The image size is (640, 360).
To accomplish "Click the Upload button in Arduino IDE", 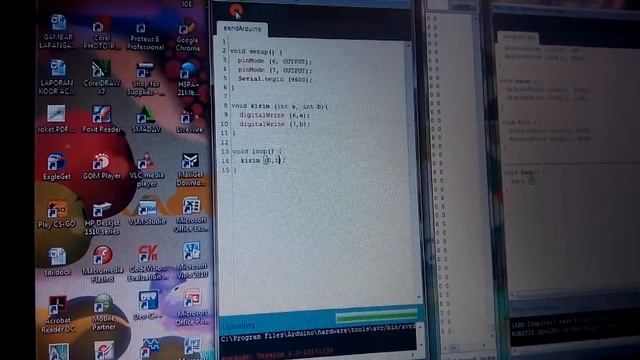I will [236, 11].
